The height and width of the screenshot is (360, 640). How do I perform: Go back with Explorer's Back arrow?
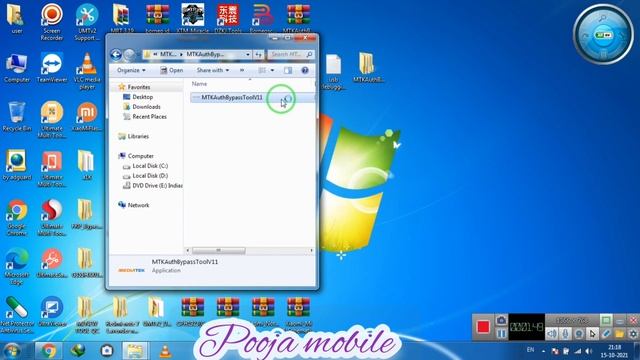[116, 54]
